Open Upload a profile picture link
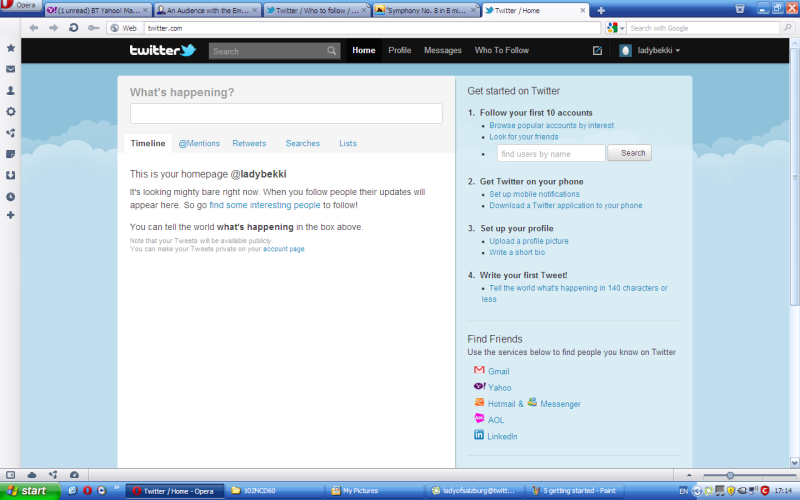Image resolution: width=800 pixels, height=500 pixels. coord(529,241)
